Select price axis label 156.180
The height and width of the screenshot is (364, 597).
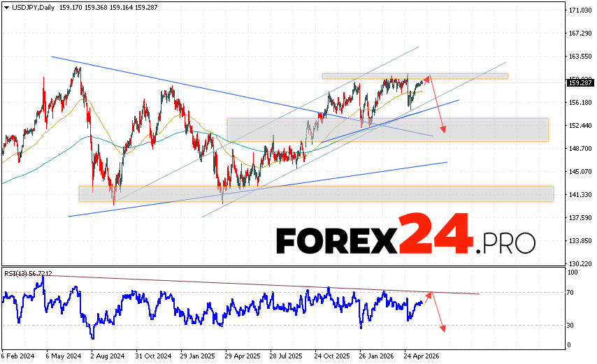pyautogui.click(x=580, y=102)
